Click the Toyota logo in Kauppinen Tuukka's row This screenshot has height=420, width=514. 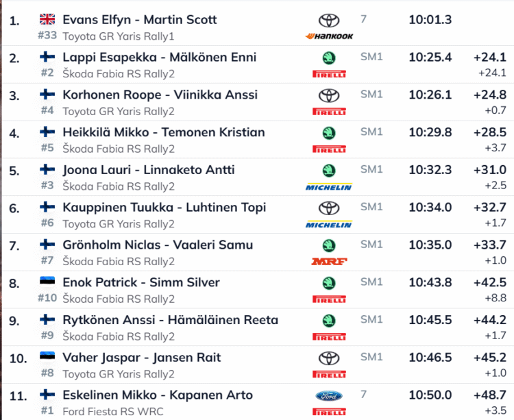click(330, 208)
